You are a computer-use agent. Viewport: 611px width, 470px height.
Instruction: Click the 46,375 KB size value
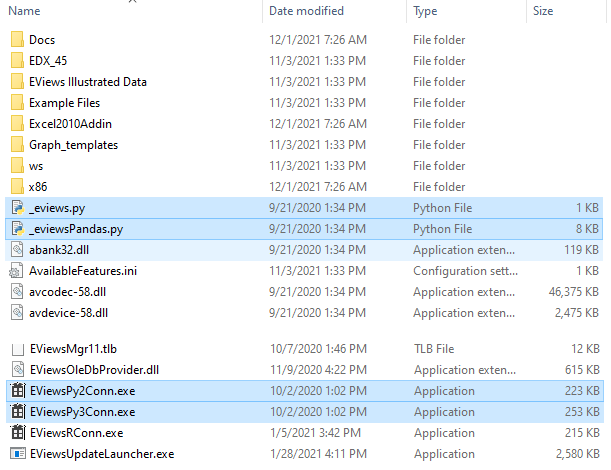point(574,292)
